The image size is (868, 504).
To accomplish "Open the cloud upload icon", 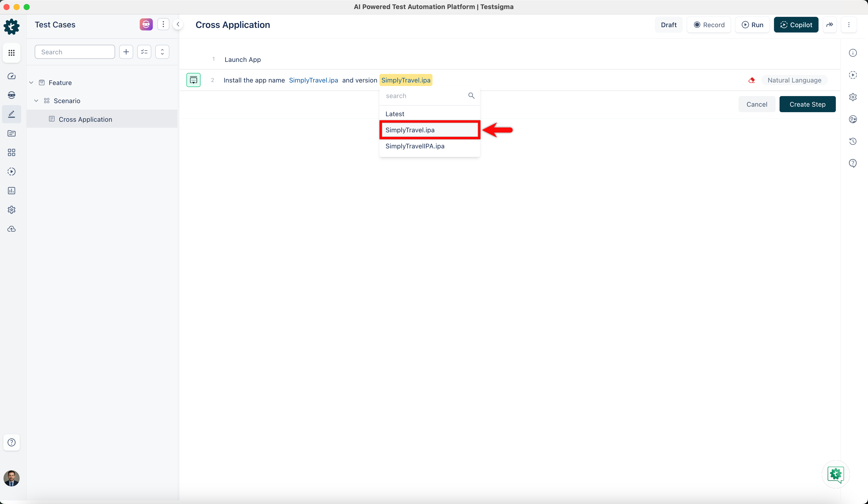I will [11, 229].
